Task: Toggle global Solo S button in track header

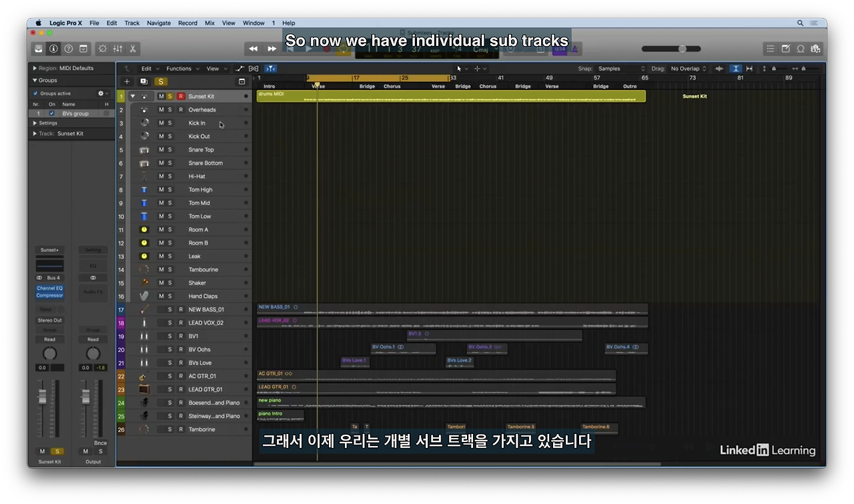Action: (161, 81)
